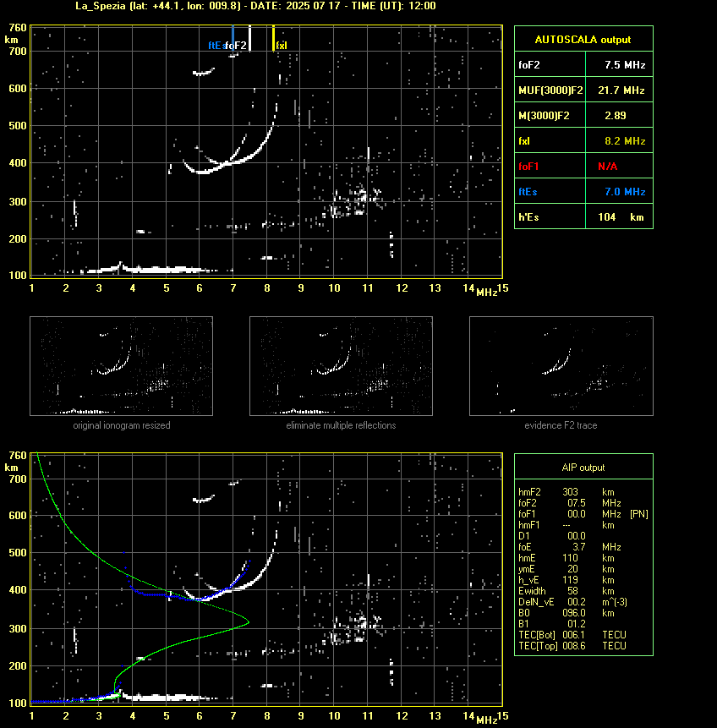Select the TEC[Bot] value '006.1'
The image size is (717, 728).
point(574,635)
